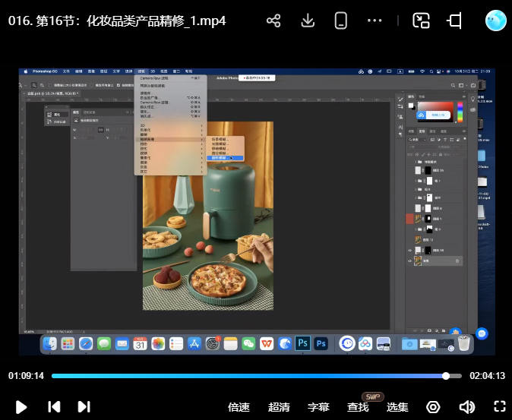
Task: Play the paused video
Action: [x=21, y=407]
